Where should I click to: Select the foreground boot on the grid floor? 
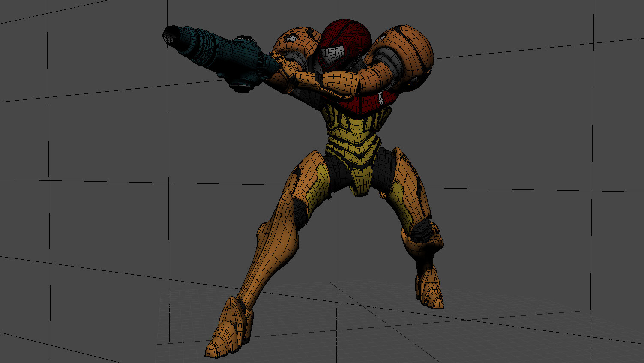tap(229, 327)
